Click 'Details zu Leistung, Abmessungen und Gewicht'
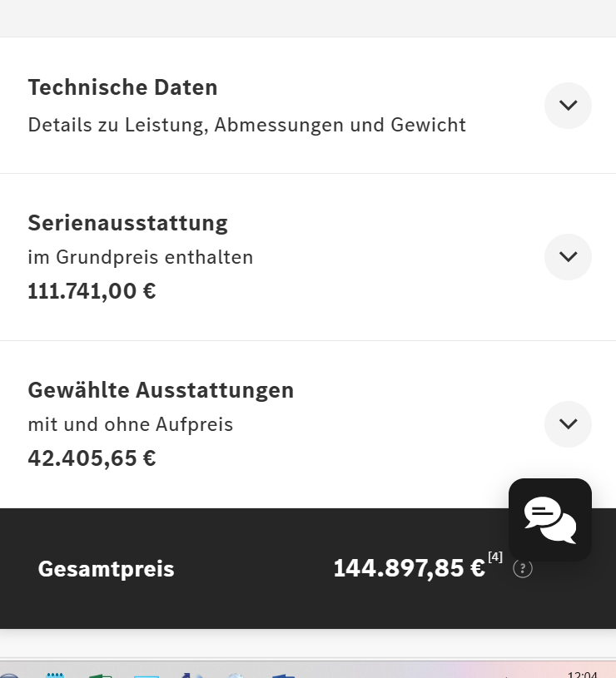This screenshot has height=678, width=616. pos(246,125)
